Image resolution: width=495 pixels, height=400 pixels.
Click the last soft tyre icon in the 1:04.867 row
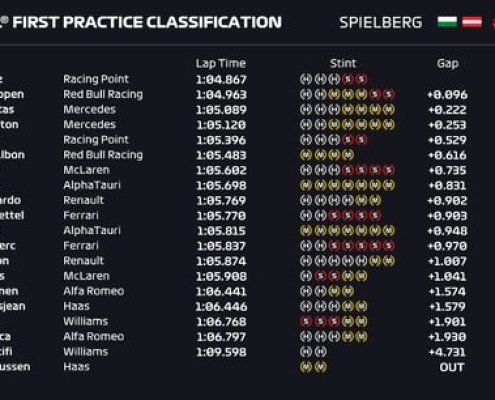tap(361, 79)
